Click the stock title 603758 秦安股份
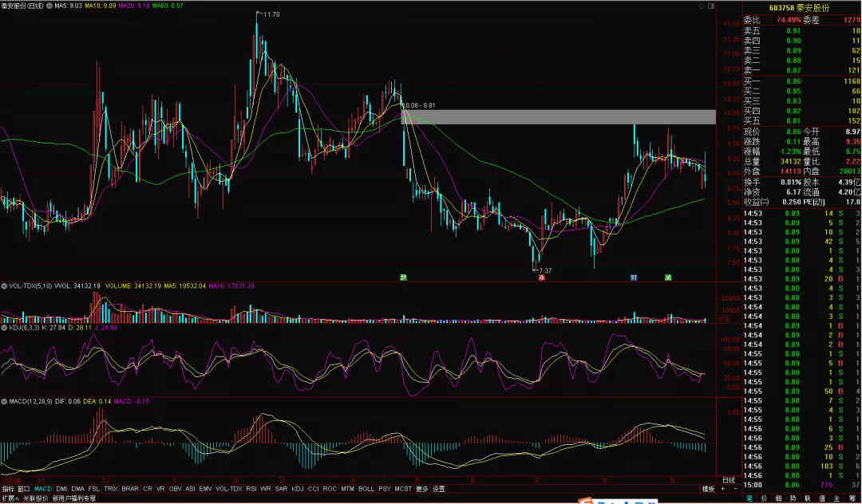 799,8
